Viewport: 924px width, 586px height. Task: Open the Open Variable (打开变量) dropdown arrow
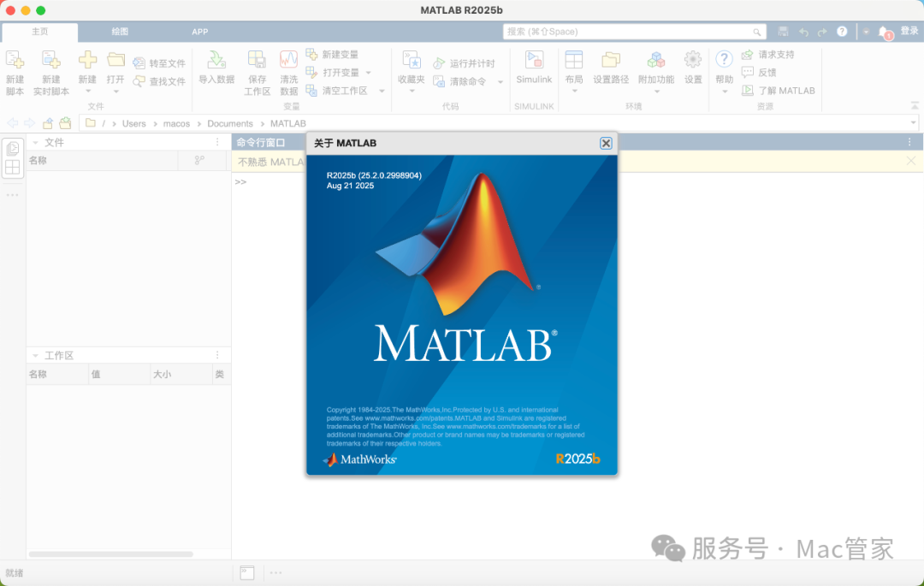click(368, 73)
